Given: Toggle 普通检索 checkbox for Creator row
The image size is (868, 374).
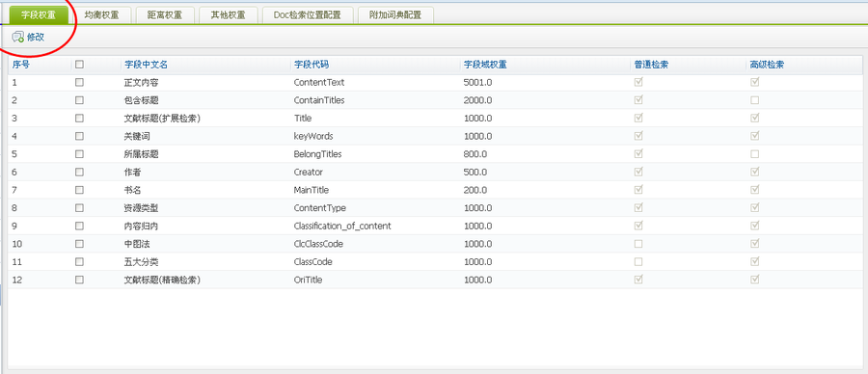Looking at the screenshot, I should point(638,173).
